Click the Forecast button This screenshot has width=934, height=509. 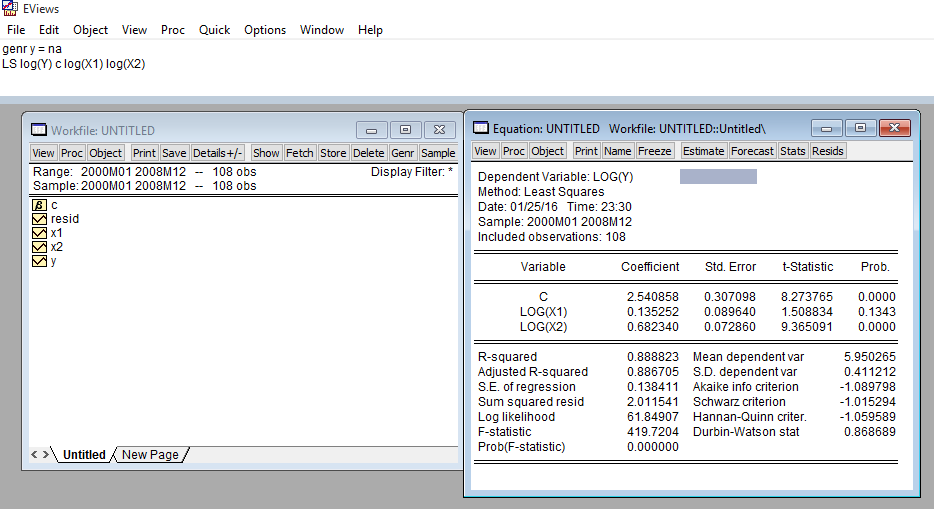coord(752,151)
